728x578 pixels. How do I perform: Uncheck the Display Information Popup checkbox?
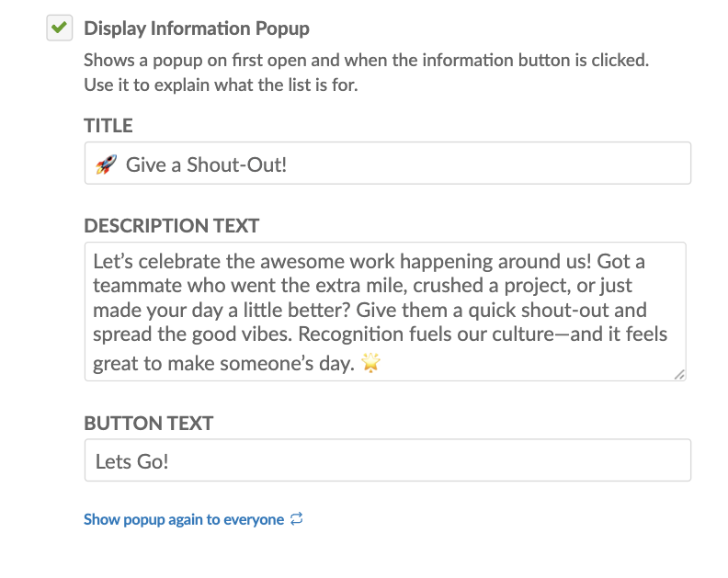(60, 28)
